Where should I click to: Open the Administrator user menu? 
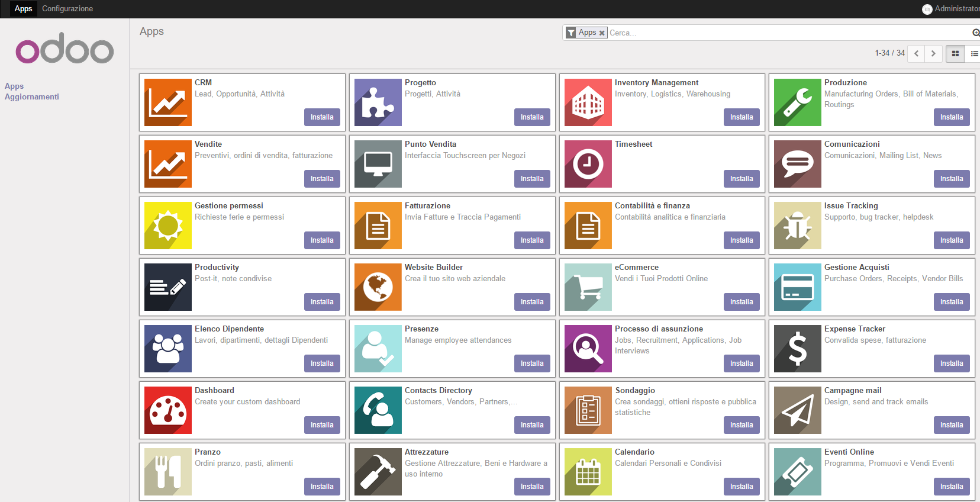[951, 9]
